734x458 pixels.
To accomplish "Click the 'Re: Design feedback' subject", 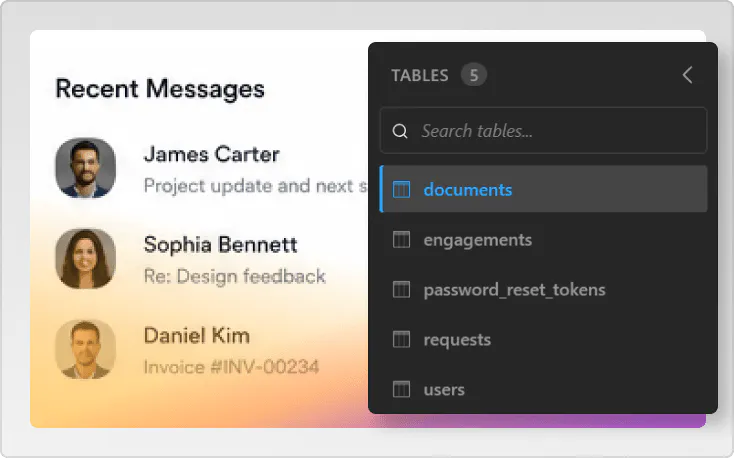I will pyautogui.click(x=235, y=276).
